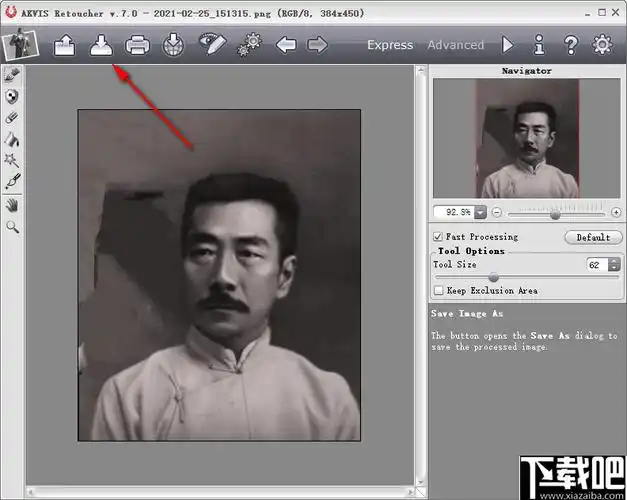This screenshot has width=627, height=500.
Task: Print the image with printer icon
Action: tap(138, 45)
